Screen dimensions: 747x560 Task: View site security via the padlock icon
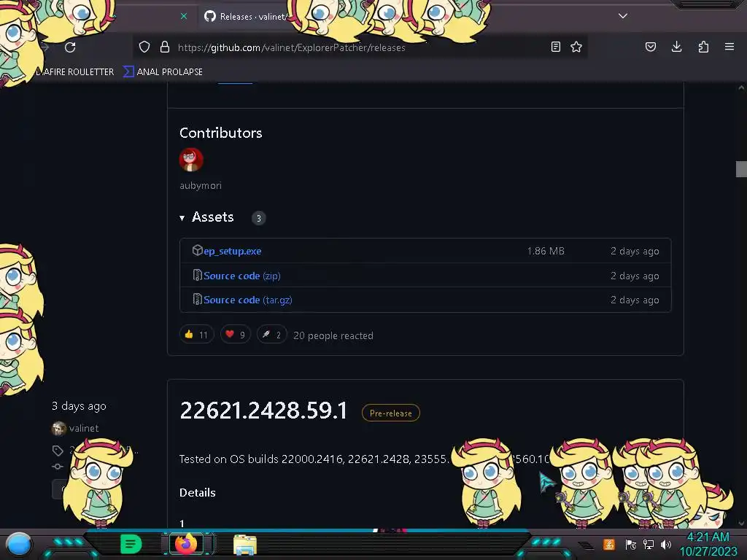(165, 47)
